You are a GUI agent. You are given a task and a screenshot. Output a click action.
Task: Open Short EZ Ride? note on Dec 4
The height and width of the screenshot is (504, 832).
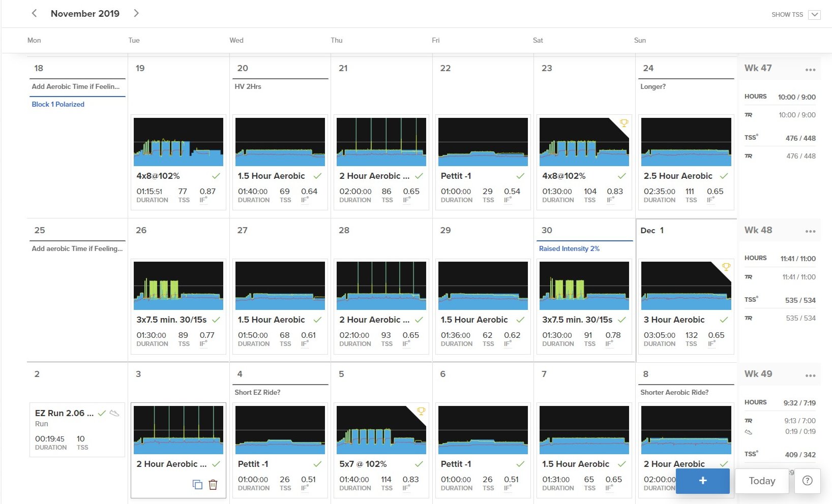click(x=257, y=392)
